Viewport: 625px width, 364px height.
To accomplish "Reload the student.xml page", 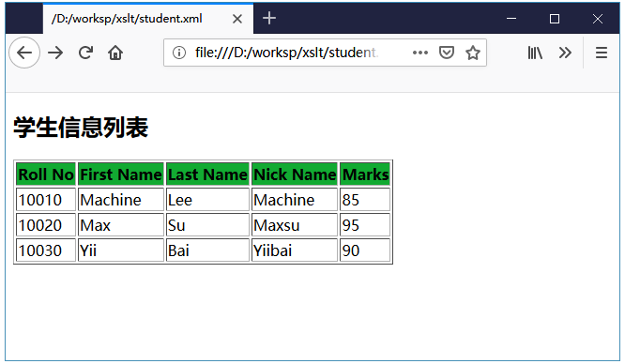I will point(85,53).
